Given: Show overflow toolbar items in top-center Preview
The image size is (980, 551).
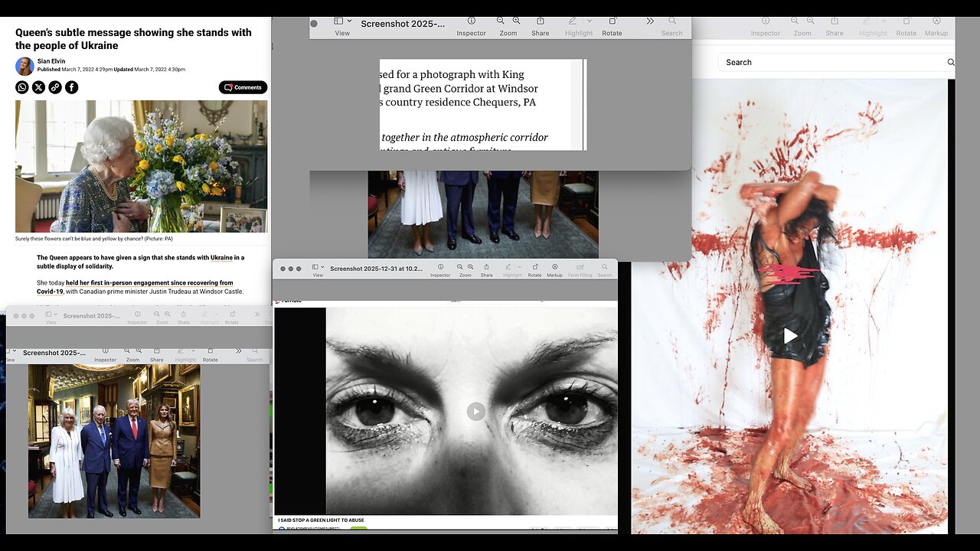Looking at the screenshot, I should tap(650, 21).
